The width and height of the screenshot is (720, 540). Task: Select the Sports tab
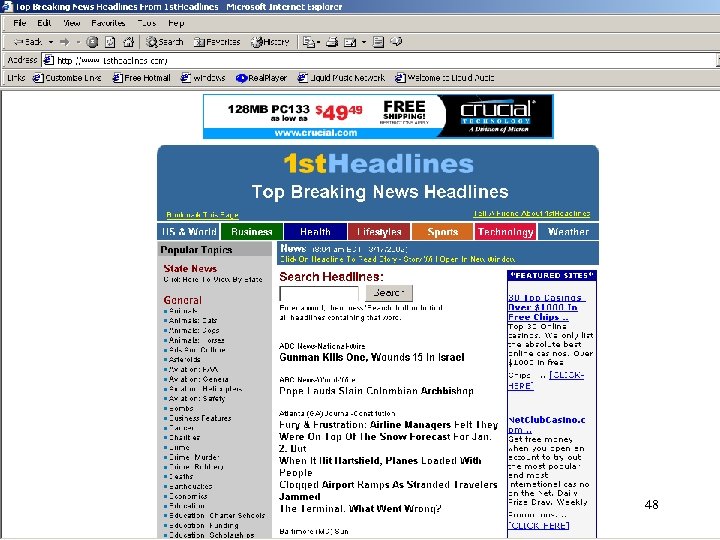click(x=443, y=232)
